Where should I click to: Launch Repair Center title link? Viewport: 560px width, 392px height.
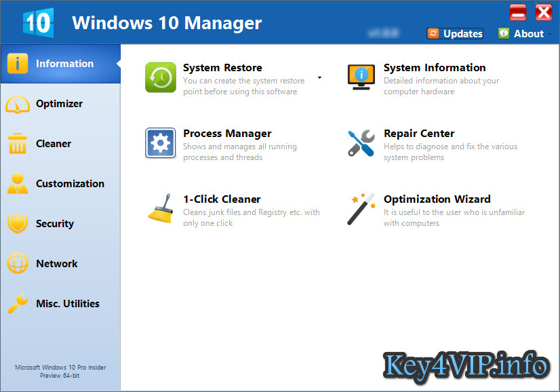pyautogui.click(x=419, y=134)
